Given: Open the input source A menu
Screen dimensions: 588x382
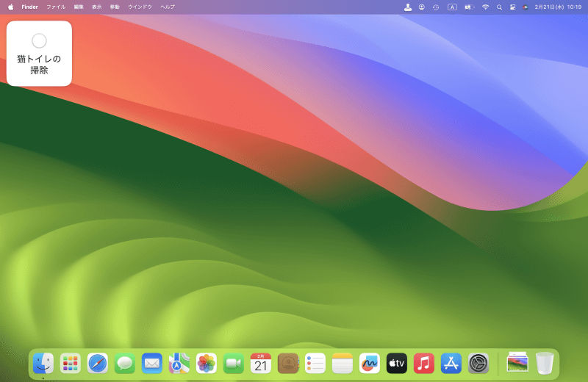Looking at the screenshot, I should pyautogui.click(x=452, y=7).
